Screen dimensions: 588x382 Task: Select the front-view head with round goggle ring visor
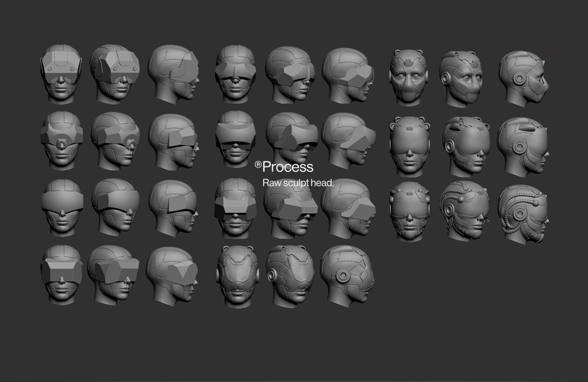click(62, 140)
